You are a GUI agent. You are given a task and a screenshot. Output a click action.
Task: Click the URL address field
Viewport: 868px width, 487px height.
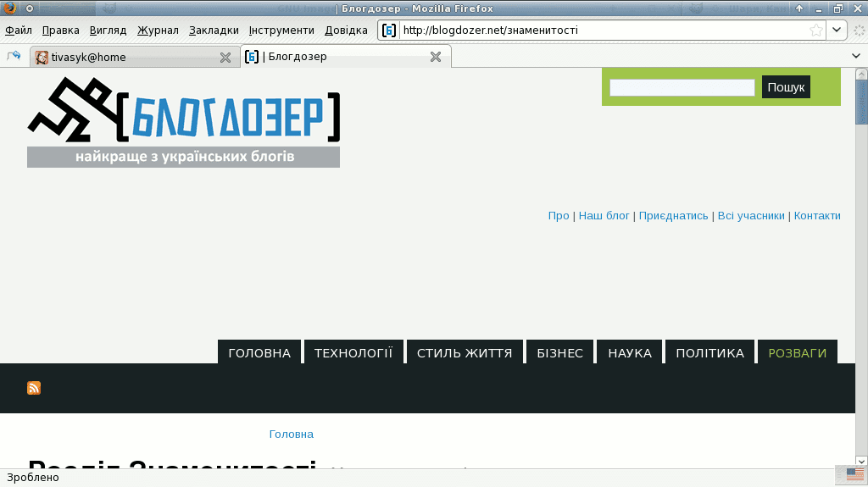(x=604, y=30)
